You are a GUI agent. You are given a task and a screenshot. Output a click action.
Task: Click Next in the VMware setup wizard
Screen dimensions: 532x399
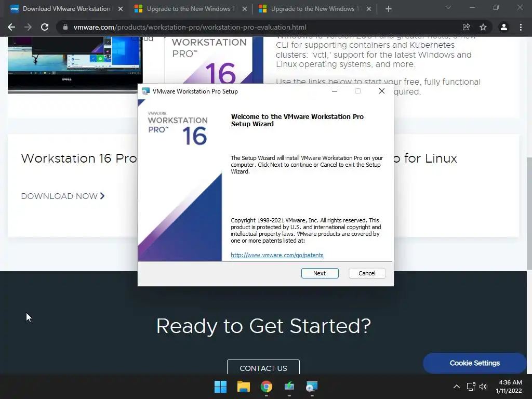(320, 273)
